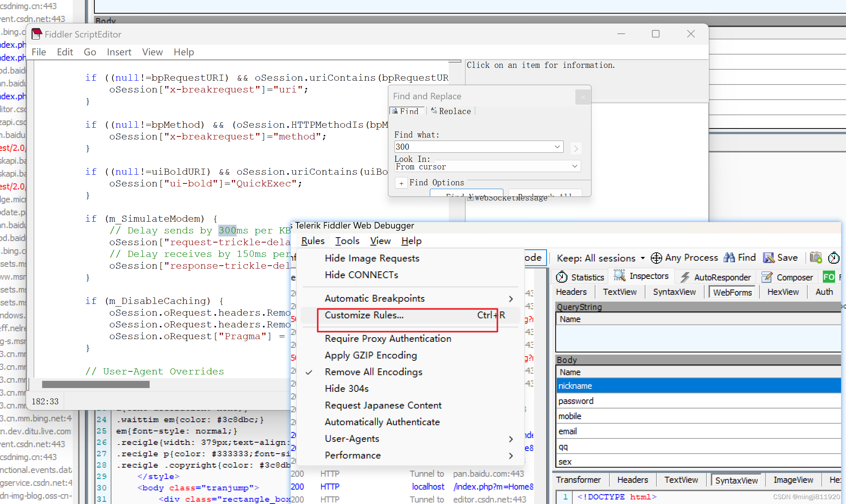Open the AutoResponder lightning tab
This screenshot has height=504, width=846.
tap(716, 277)
